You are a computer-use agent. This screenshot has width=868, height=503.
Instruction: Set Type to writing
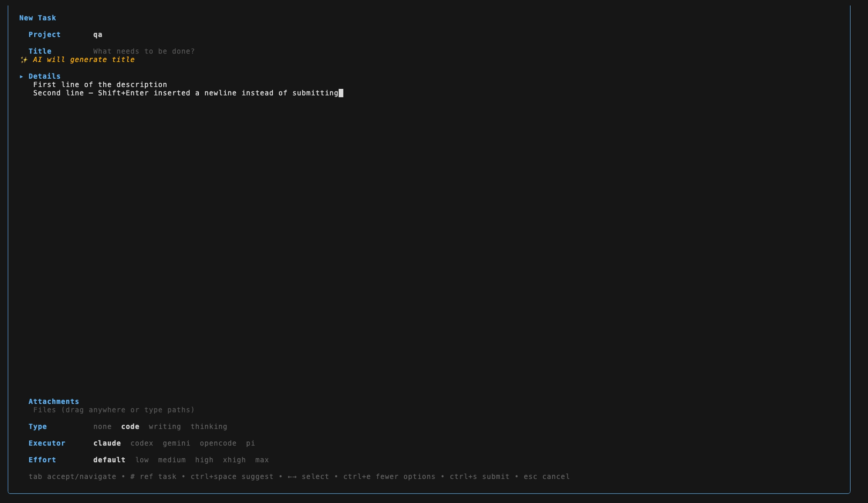pos(165,427)
